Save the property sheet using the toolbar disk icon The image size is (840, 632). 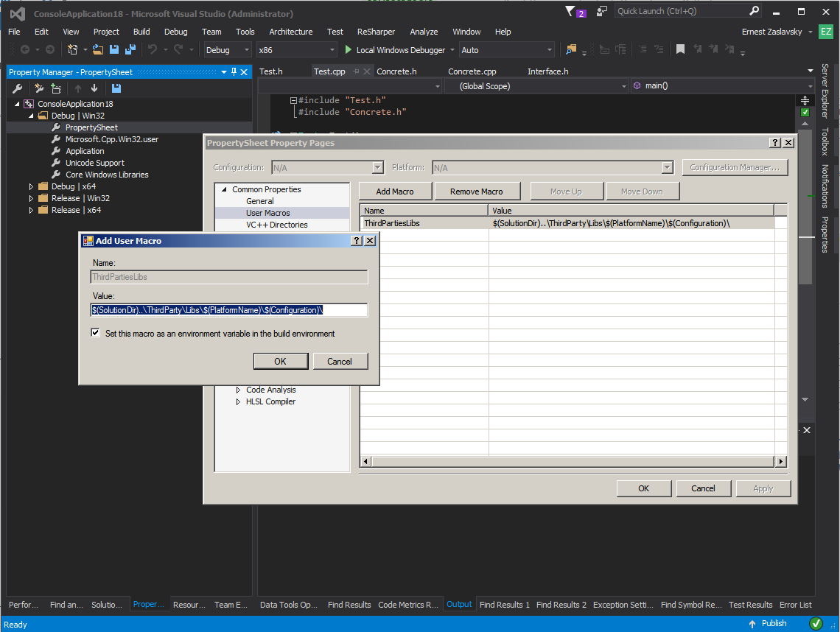pyautogui.click(x=116, y=88)
